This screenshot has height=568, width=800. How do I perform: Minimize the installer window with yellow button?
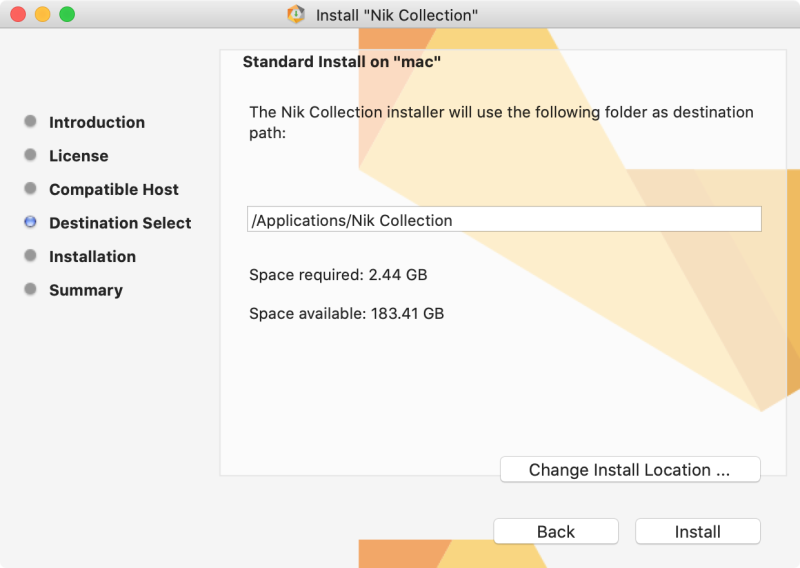click(x=43, y=15)
